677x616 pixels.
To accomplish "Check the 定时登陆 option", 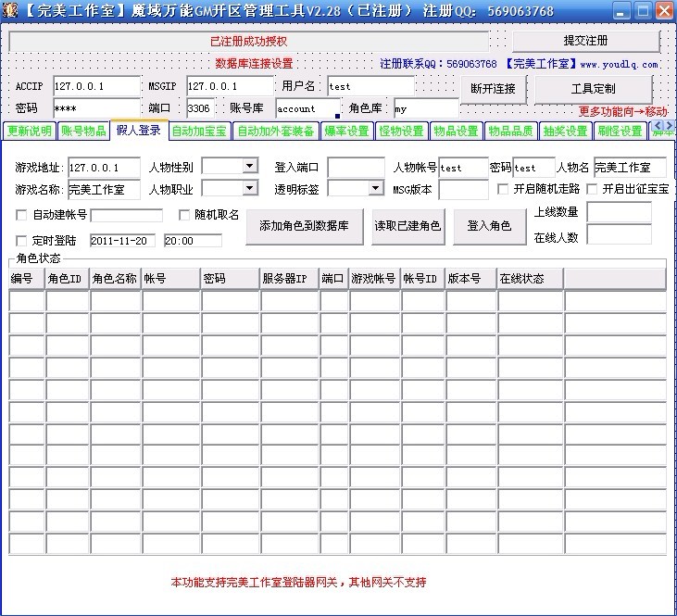I will [x=21, y=241].
